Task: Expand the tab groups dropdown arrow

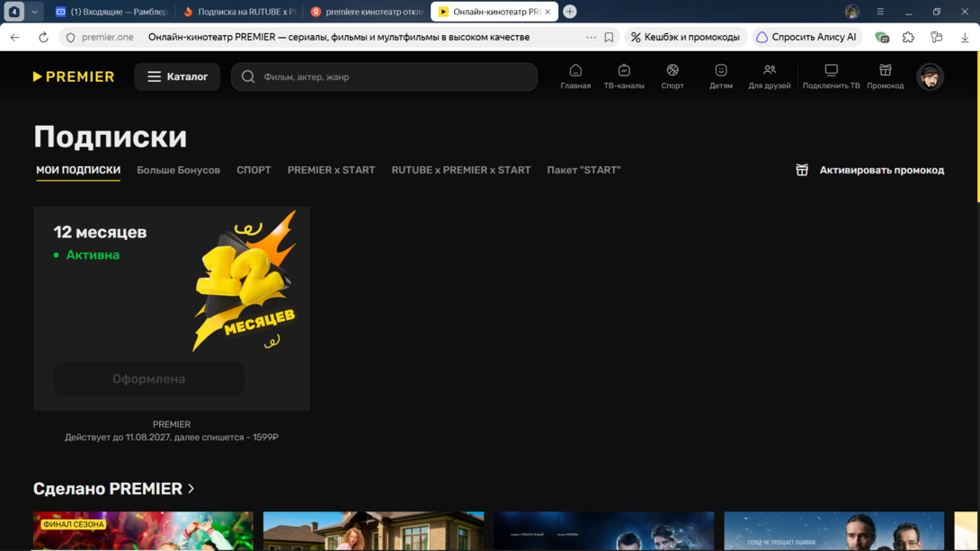Action: (34, 12)
